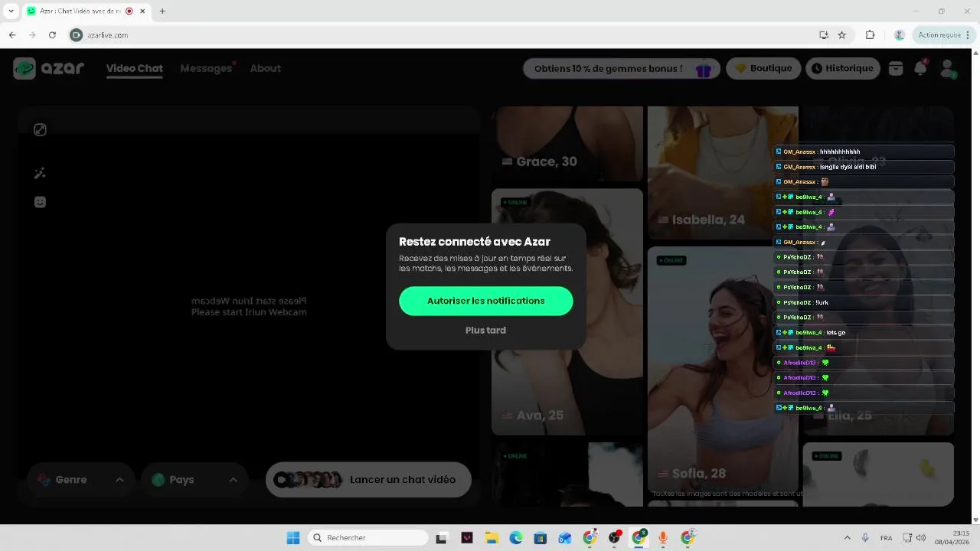Image resolution: width=980 pixels, height=551 pixels.
Task: Open Grace, 30 profile card
Action: (567, 144)
